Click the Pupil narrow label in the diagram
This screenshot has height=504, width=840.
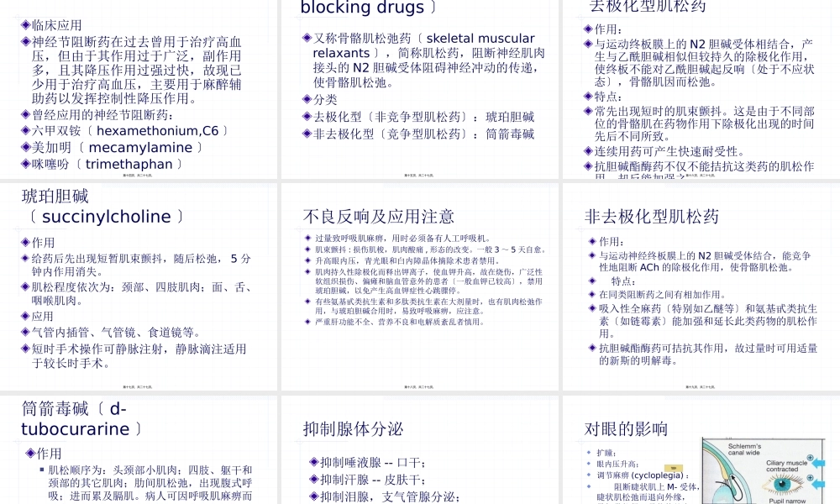click(789, 500)
